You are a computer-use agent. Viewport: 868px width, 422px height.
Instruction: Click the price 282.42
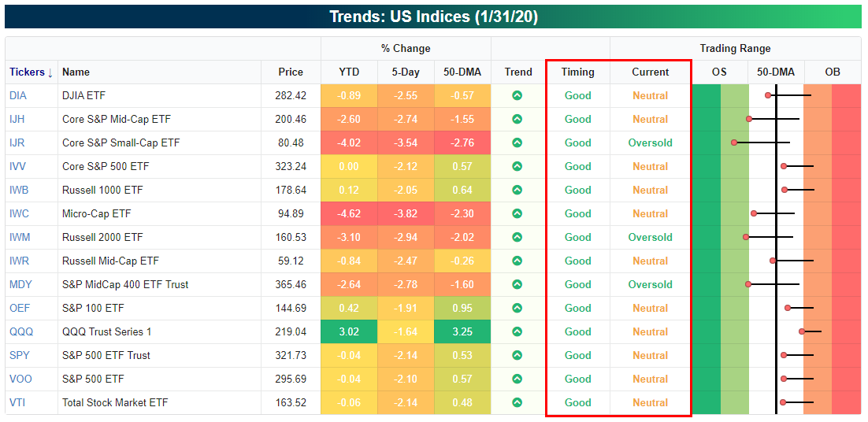pos(291,95)
